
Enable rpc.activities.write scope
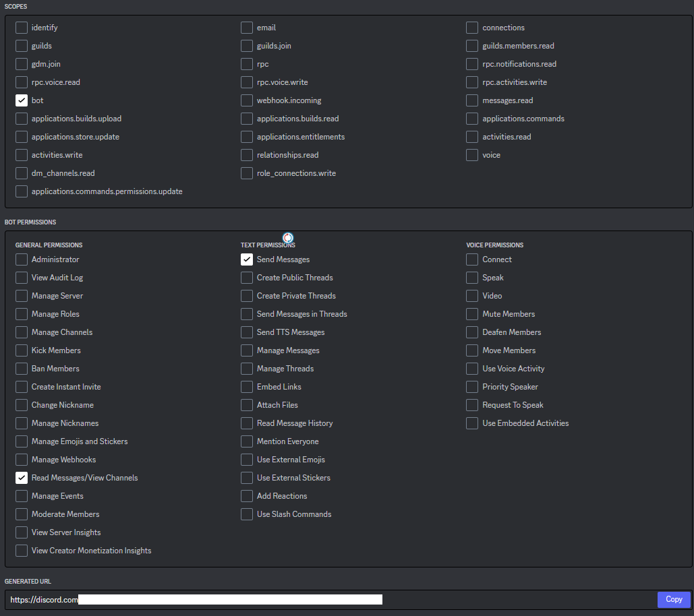pos(472,82)
